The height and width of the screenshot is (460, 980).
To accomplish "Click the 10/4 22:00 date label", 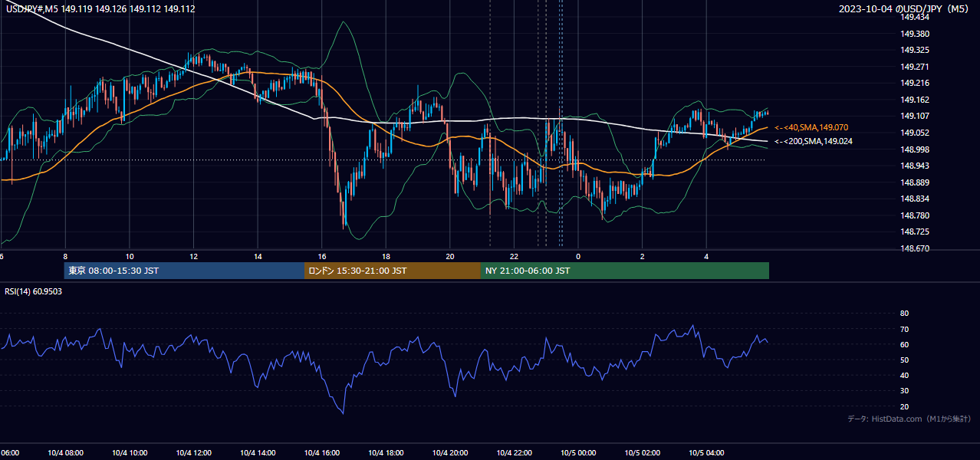I will [514, 453].
